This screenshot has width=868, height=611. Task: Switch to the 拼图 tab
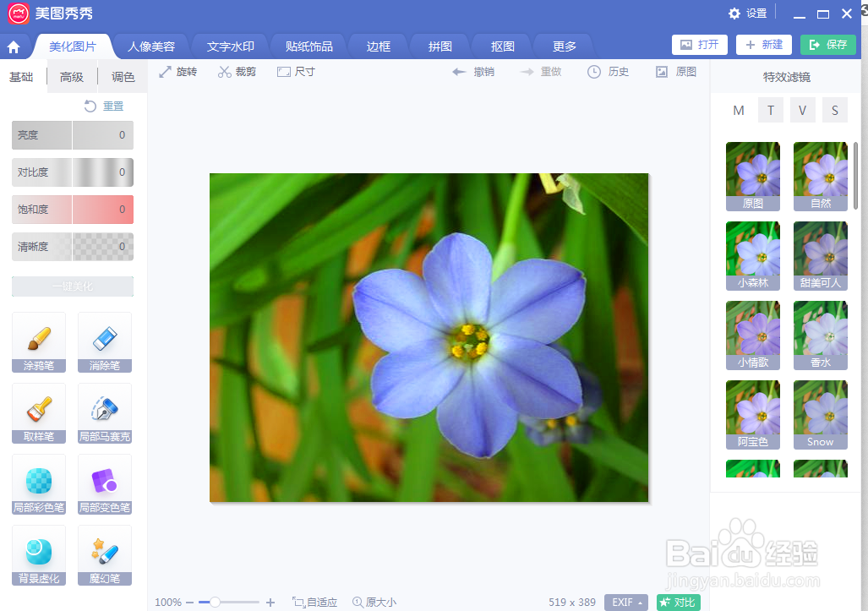[x=440, y=46]
